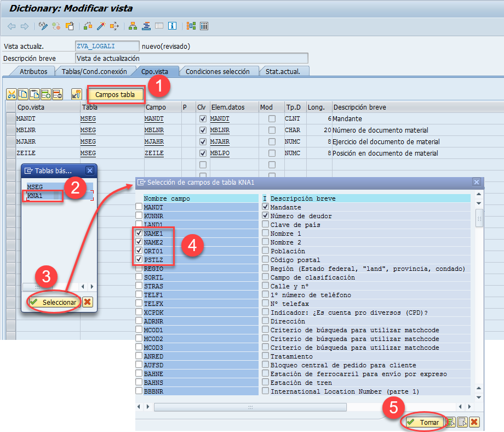This screenshot has width=504, height=432.
Task: Click left scroll arrow in Tablas bás. dialog
Action: pyautogui.click(x=83, y=286)
